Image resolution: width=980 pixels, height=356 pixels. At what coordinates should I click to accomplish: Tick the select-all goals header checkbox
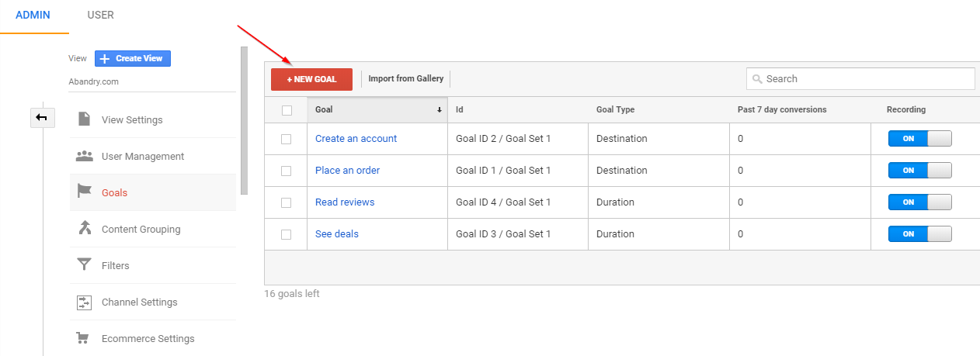pyautogui.click(x=286, y=110)
